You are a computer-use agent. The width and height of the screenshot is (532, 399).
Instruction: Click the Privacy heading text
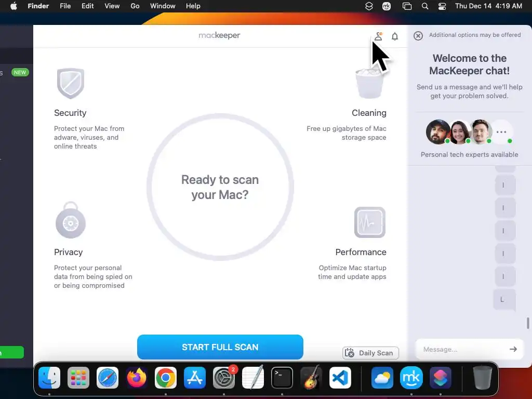point(68,252)
